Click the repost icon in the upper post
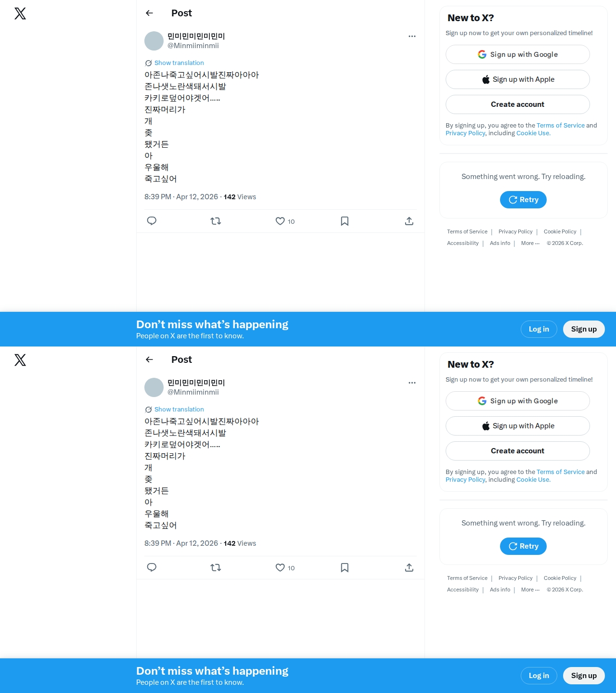Viewport: 616px width, 693px height. (x=216, y=221)
